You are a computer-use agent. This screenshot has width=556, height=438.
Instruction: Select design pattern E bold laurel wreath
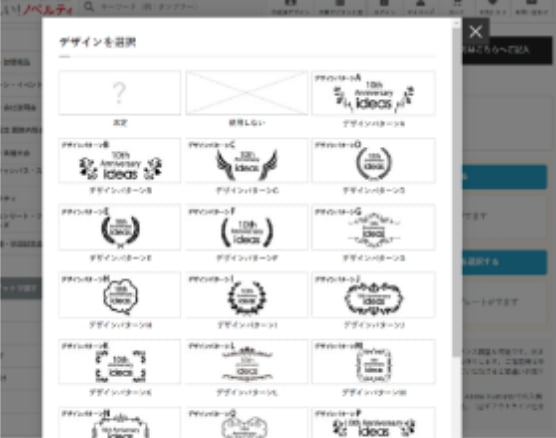click(x=119, y=227)
